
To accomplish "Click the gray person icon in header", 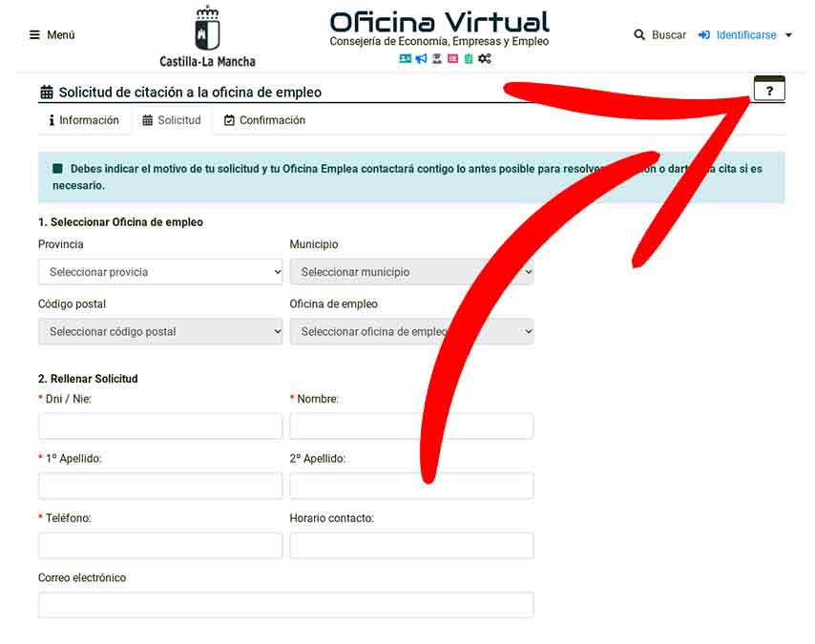I will pyautogui.click(x=436, y=59).
